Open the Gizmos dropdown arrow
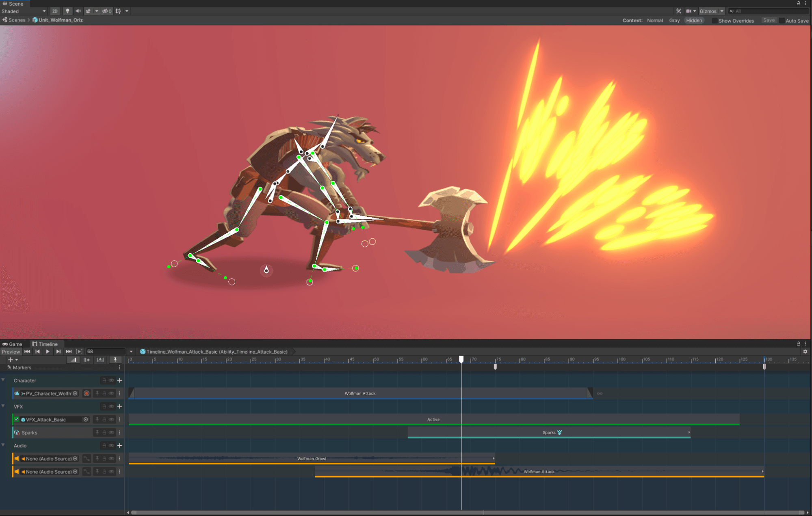The width and height of the screenshot is (812, 516). click(722, 11)
